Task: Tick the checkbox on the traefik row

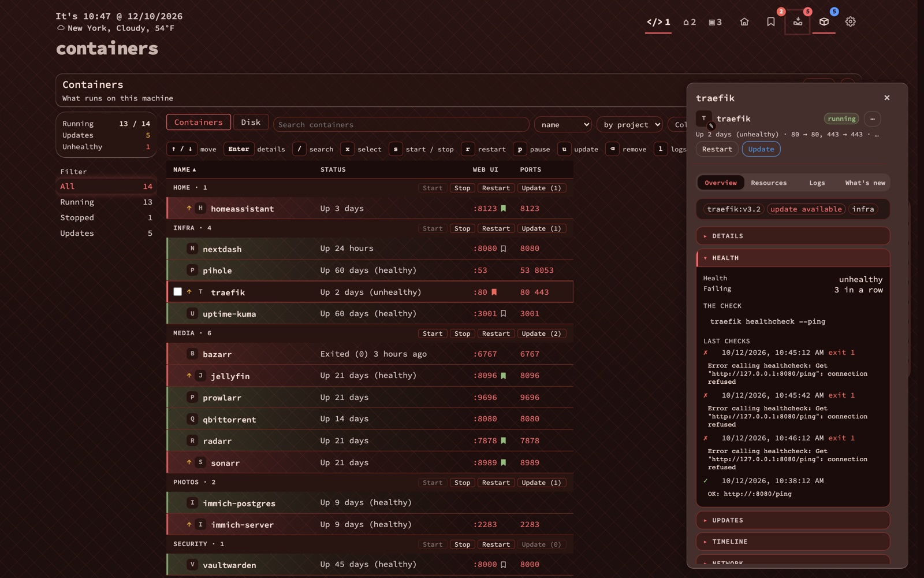Action: (x=178, y=292)
